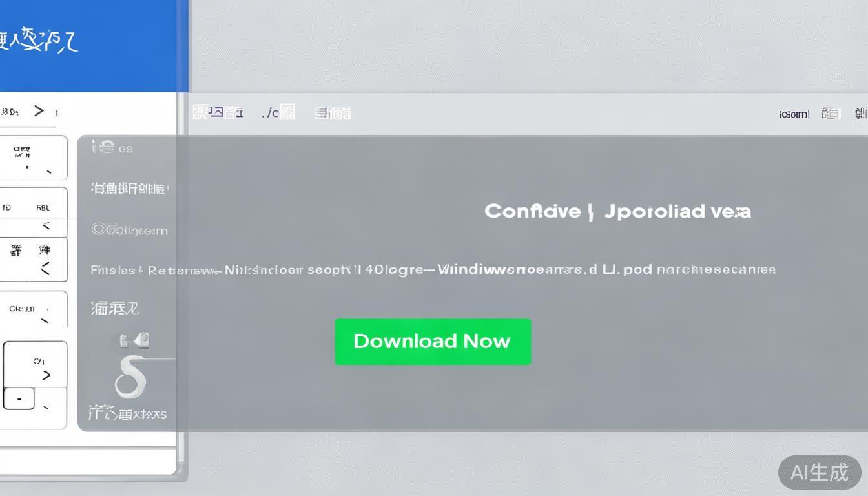This screenshot has height=496, width=868.
Task: Select the "./c" toolbar tab
Action: (278, 112)
